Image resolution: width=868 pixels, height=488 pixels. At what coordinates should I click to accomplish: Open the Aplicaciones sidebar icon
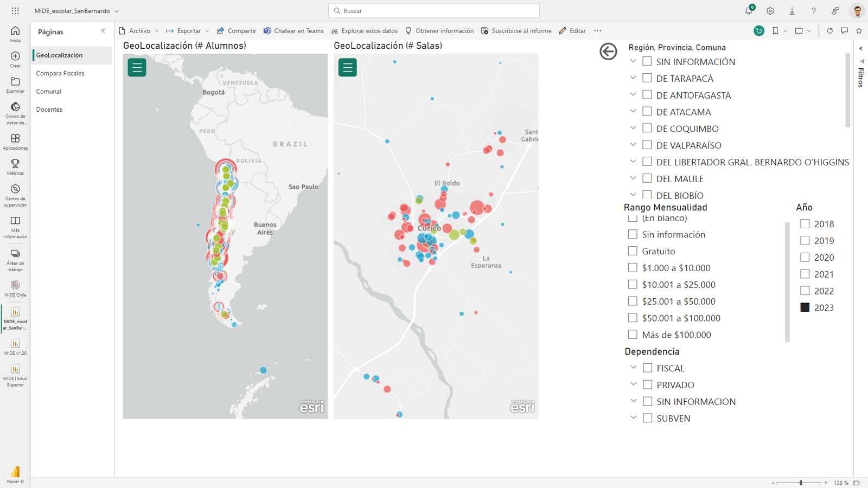pyautogui.click(x=15, y=142)
